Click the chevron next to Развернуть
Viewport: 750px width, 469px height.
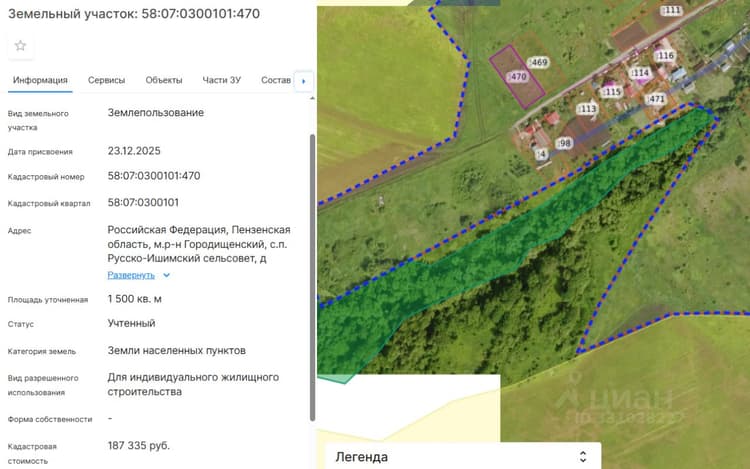tap(166, 275)
